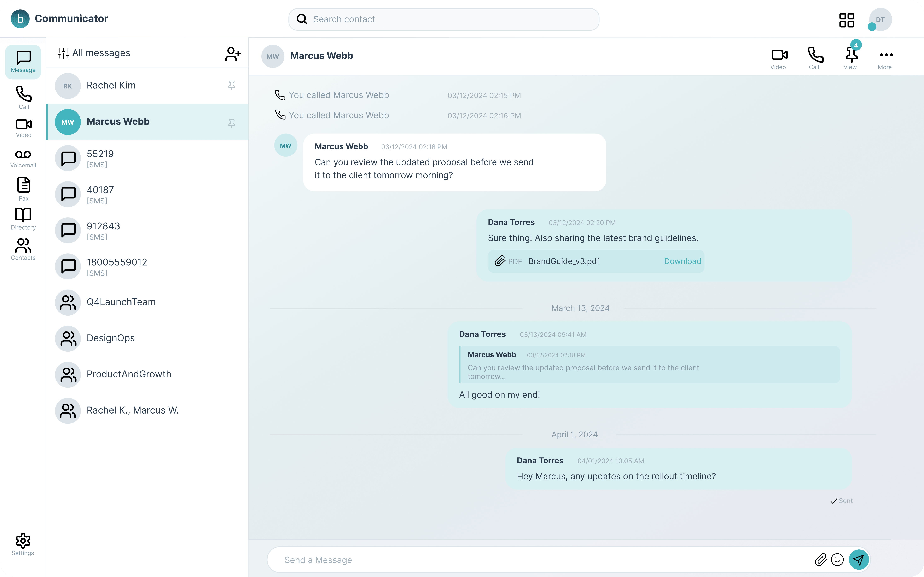This screenshot has height=577, width=924.
Task: Open the All messages filter
Action: point(94,53)
